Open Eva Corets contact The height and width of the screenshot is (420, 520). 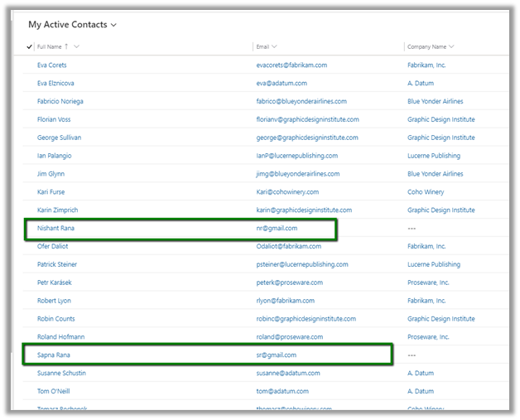[52, 65]
